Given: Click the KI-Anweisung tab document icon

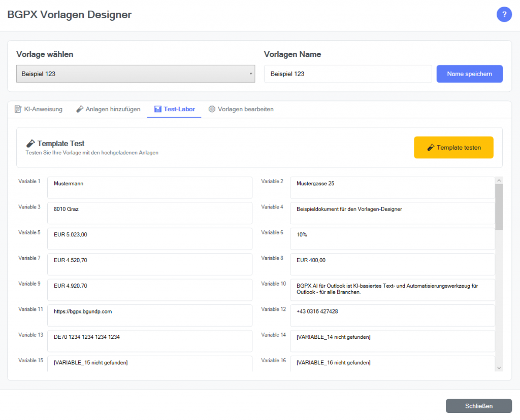Looking at the screenshot, I should point(18,109).
